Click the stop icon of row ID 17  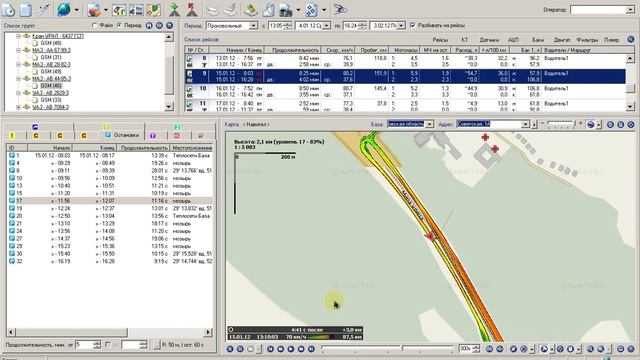[x=12, y=201]
